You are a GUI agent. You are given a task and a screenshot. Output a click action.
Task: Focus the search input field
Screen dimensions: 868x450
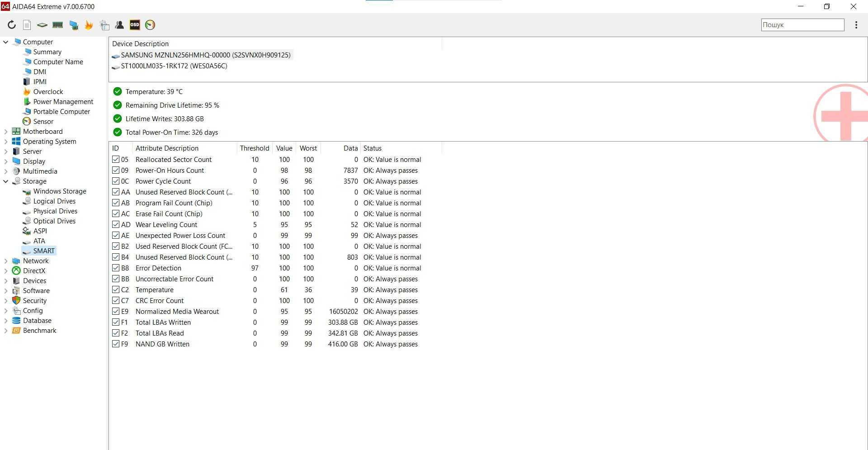pyautogui.click(x=802, y=25)
